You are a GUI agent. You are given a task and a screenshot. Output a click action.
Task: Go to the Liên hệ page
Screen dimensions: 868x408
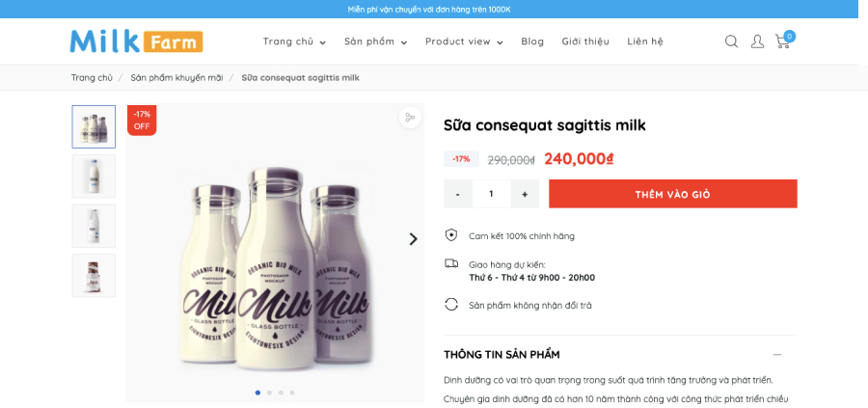click(x=645, y=41)
